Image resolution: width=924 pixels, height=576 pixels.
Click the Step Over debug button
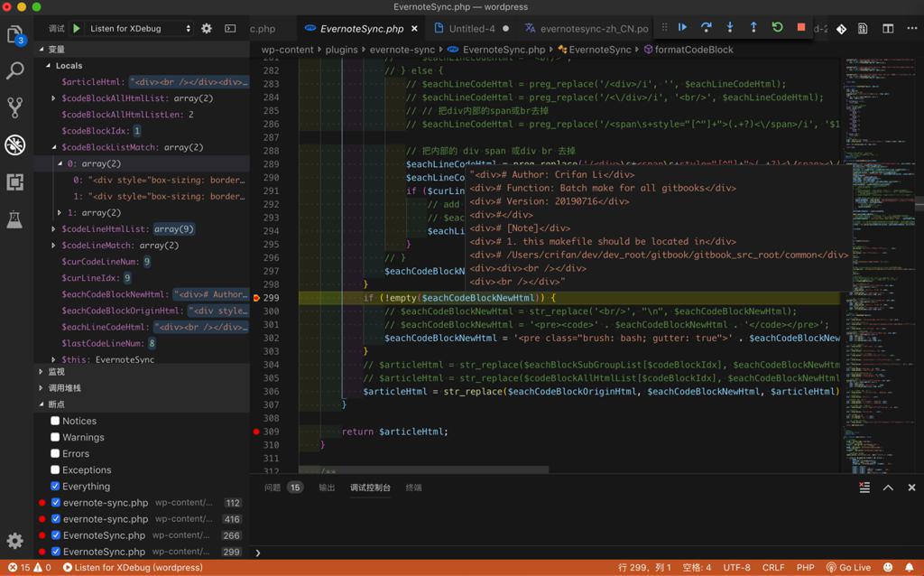coord(707,28)
